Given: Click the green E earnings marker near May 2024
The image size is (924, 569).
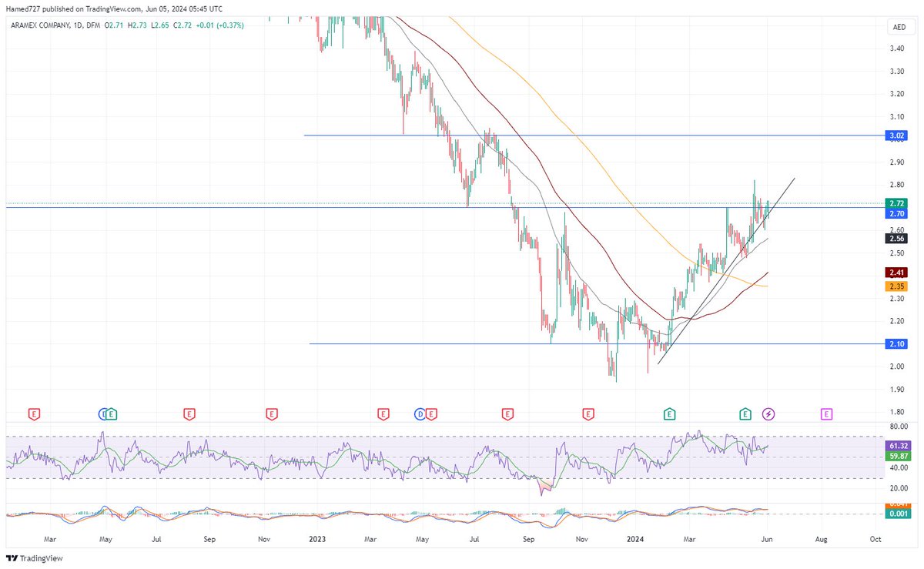Looking at the screenshot, I should (745, 414).
